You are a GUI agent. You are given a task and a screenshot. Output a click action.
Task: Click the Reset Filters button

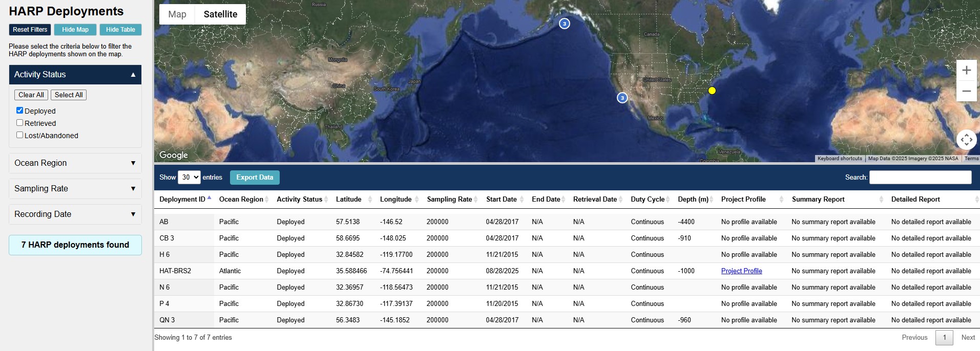30,30
